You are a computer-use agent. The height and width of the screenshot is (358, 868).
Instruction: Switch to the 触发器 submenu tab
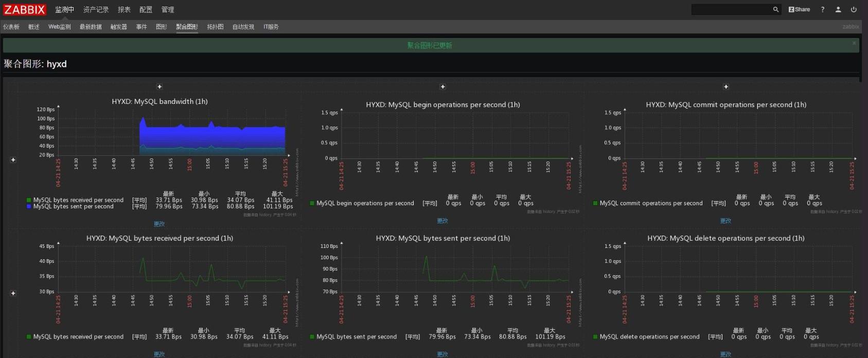pos(118,27)
